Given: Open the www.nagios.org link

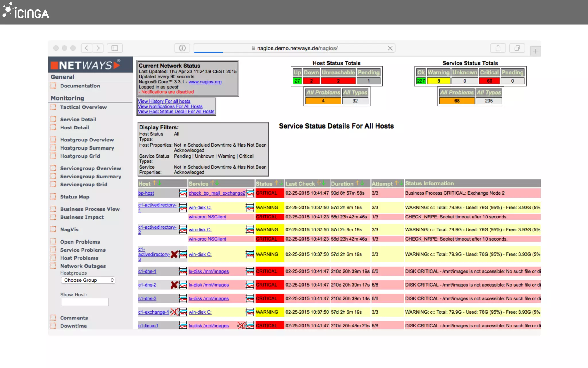Looking at the screenshot, I should (x=205, y=82).
